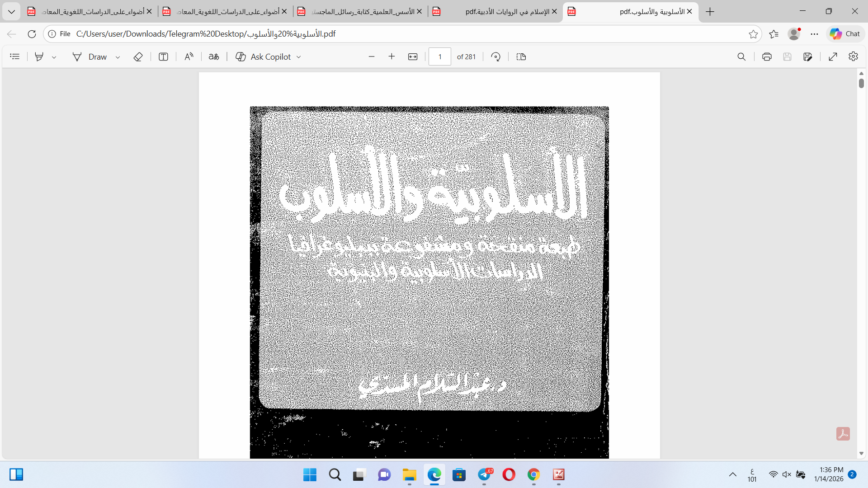
Task: Click Save as icon
Action: coord(808,56)
